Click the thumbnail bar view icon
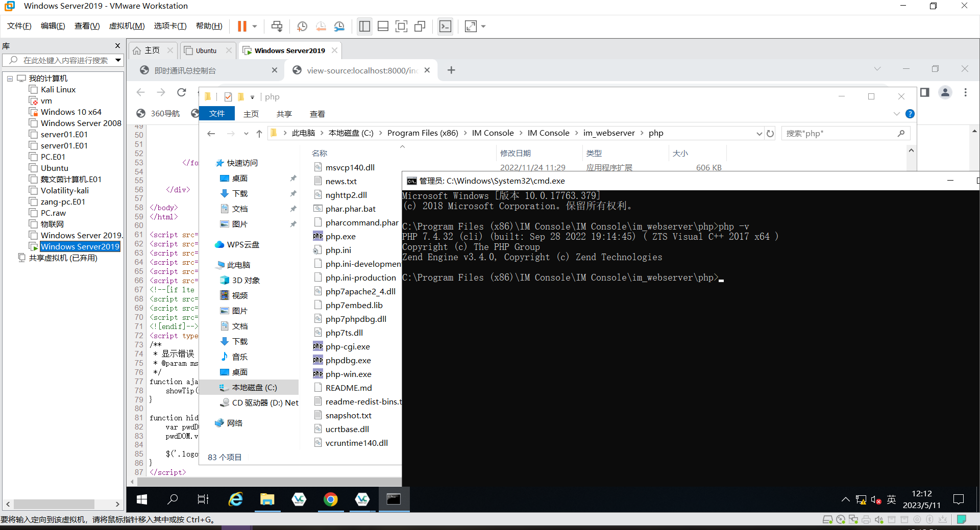The width and height of the screenshot is (980, 530). point(383,26)
